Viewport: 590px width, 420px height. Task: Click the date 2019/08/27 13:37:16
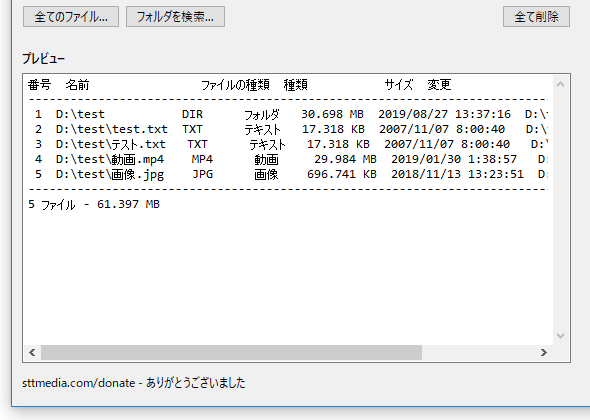[444, 114]
